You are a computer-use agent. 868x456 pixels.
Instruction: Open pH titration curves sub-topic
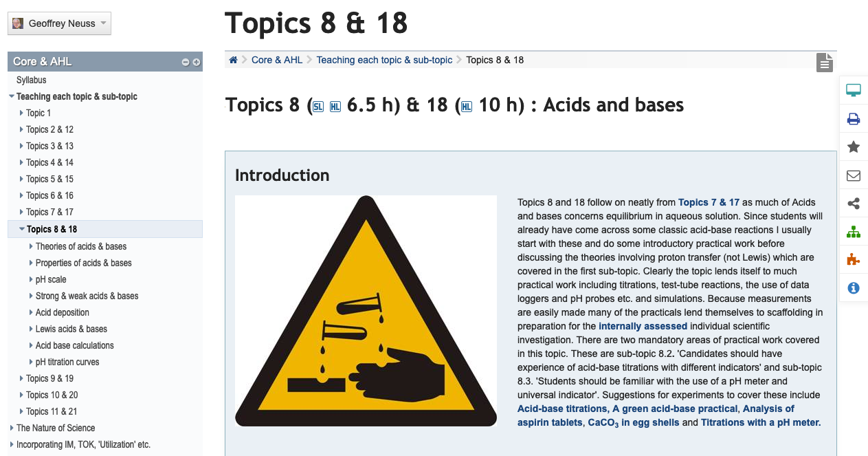pyautogui.click(x=67, y=362)
